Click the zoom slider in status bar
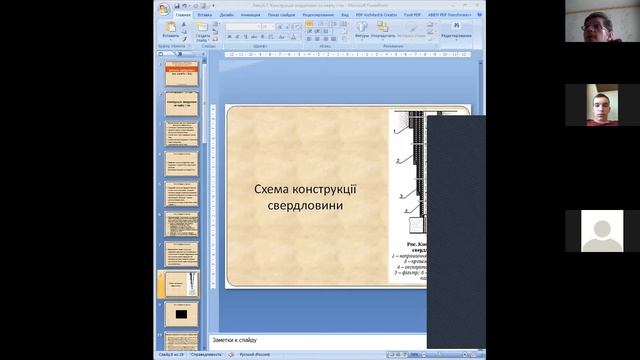The height and width of the screenshot is (360, 640). [x=445, y=355]
